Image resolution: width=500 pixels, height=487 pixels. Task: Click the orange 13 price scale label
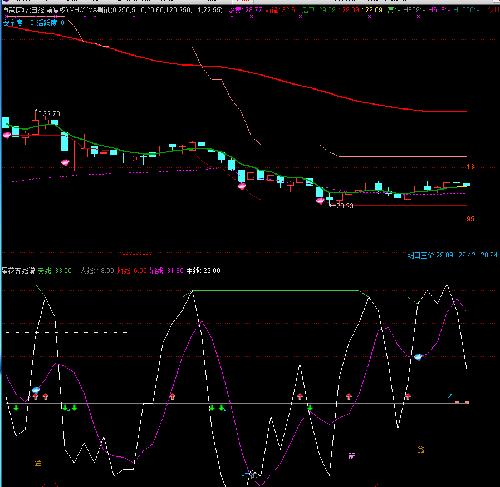(x=470, y=166)
